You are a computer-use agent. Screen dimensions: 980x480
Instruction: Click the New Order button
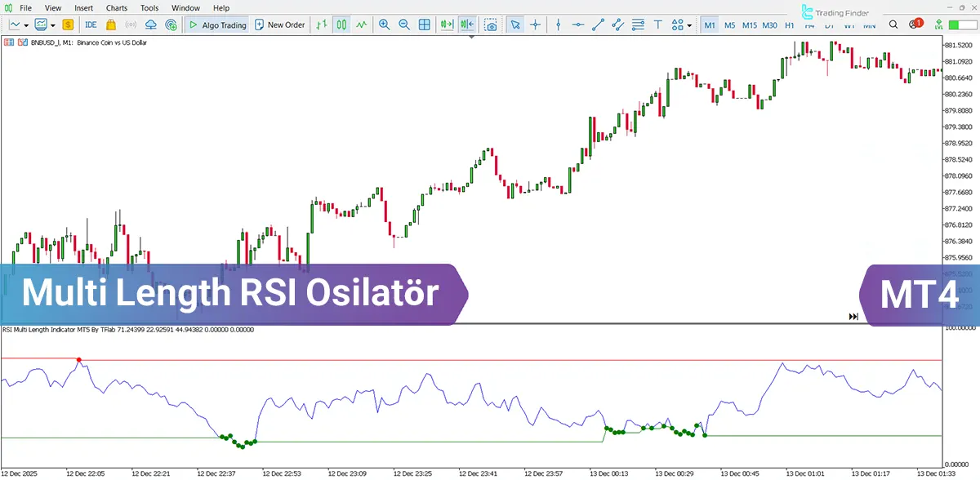(279, 24)
